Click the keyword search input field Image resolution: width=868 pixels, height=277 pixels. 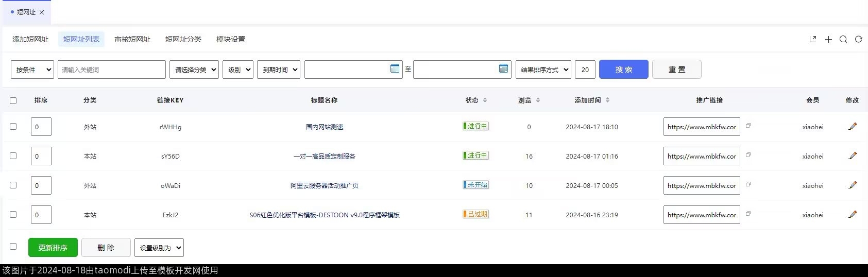point(111,70)
